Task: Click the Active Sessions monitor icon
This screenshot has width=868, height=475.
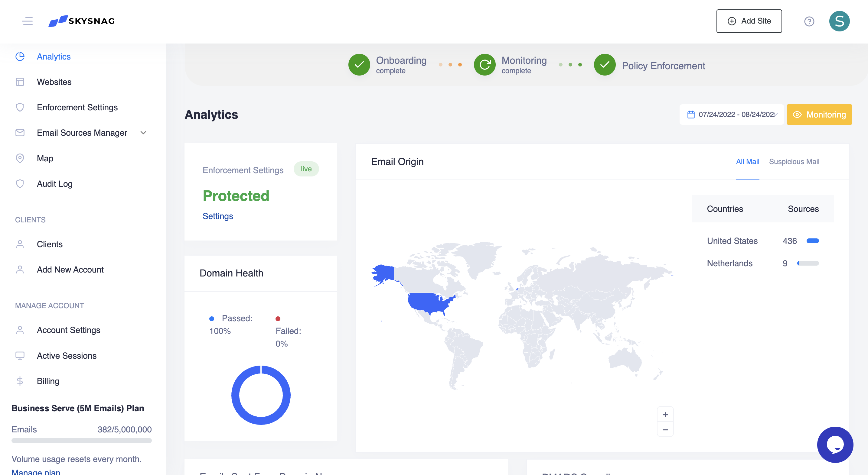Action: point(20,355)
